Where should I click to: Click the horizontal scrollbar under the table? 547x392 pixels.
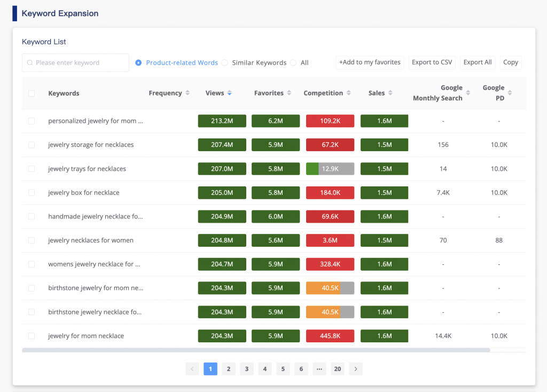tap(256, 350)
